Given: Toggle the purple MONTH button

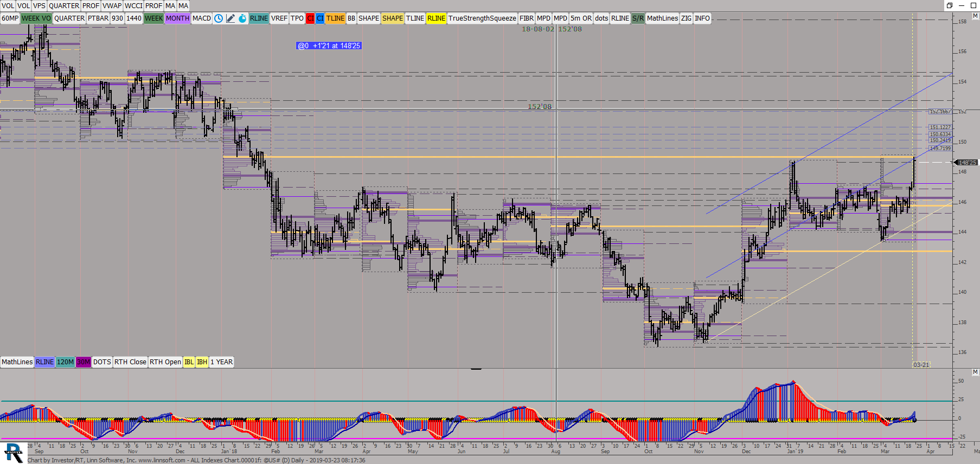Looking at the screenshot, I should click(x=177, y=18).
